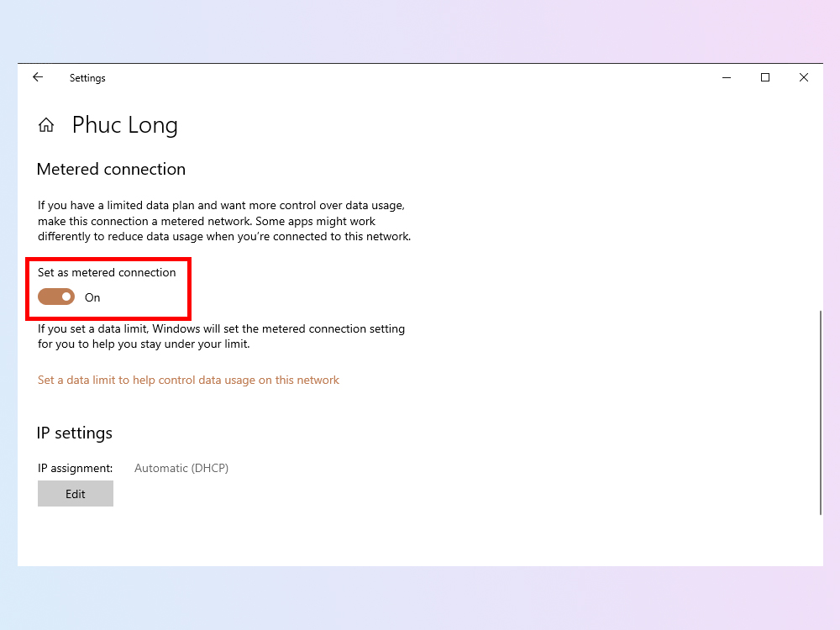
Task: Click the IP assignment label
Action: tap(75, 468)
